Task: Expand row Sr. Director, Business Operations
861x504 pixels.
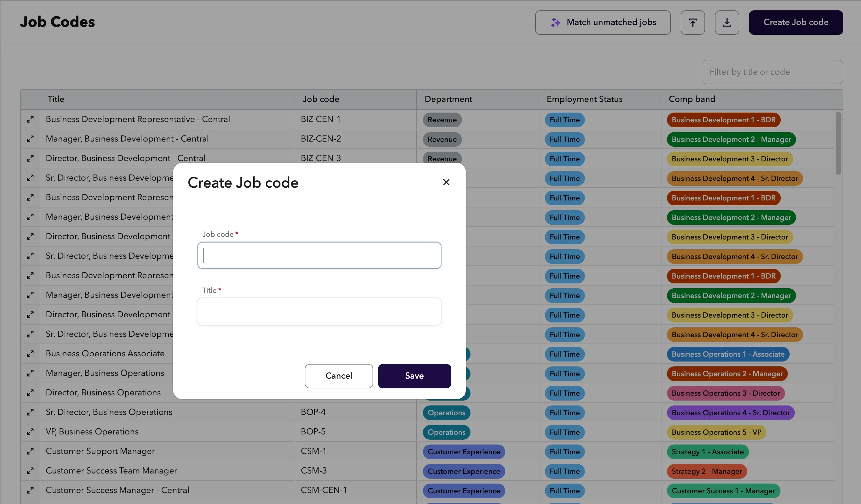Action: [30, 412]
